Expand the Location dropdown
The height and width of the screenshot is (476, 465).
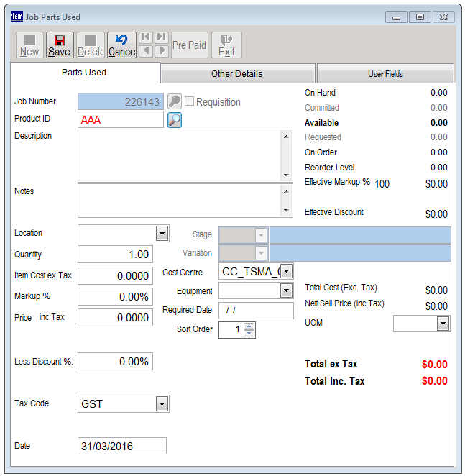coord(162,234)
